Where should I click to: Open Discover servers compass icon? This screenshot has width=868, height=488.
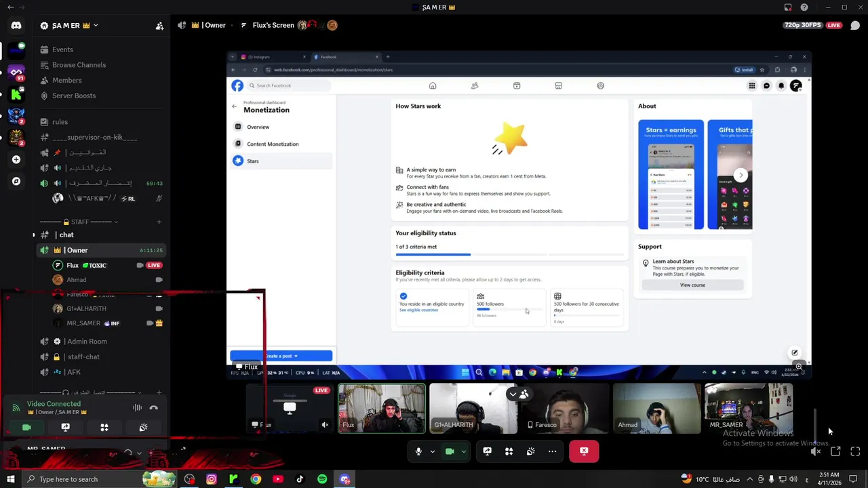click(x=16, y=181)
